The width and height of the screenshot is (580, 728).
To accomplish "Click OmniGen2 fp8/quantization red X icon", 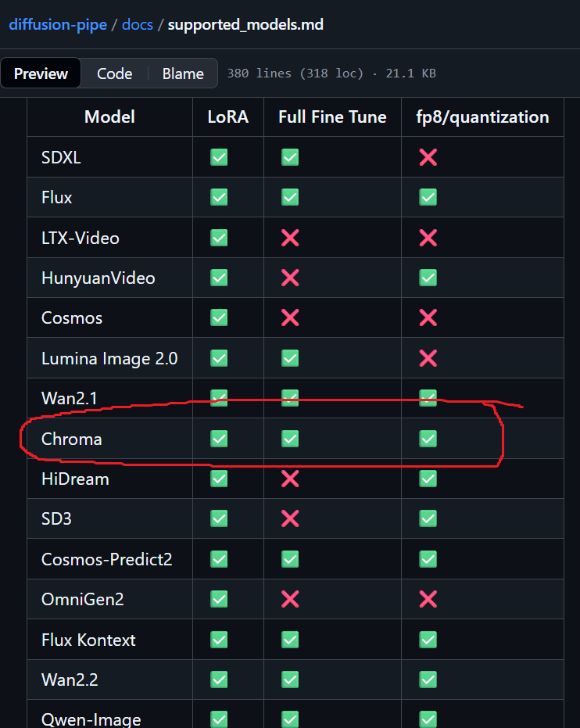I will (x=428, y=599).
